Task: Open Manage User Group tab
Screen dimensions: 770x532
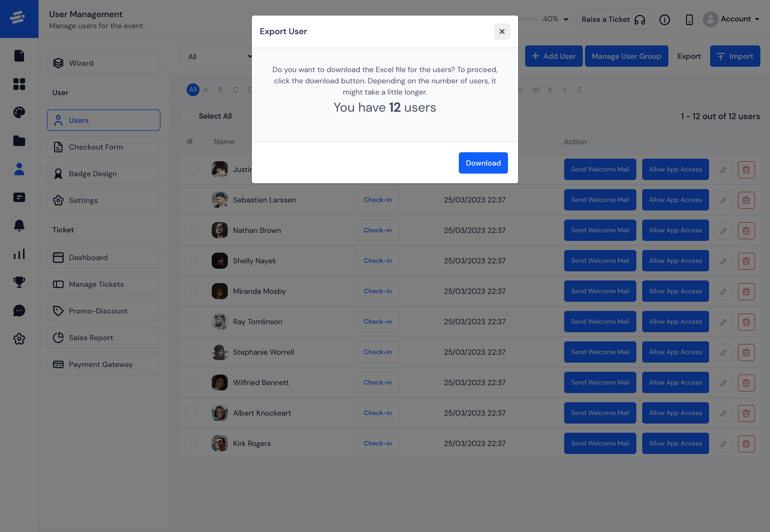Action: [627, 56]
